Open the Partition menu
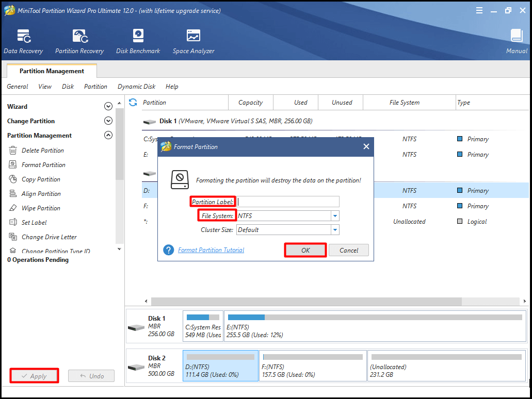The width and height of the screenshot is (532, 399). tap(95, 87)
